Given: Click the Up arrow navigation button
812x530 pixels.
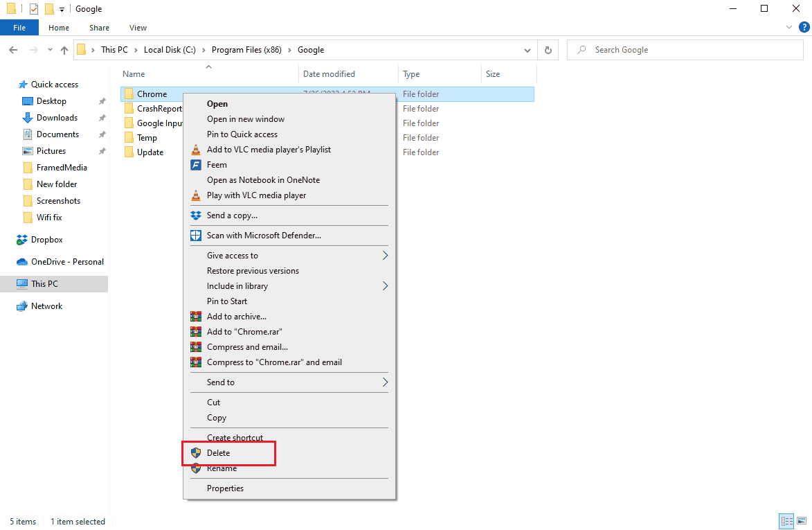Looking at the screenshot, I should tap(64, 50).
